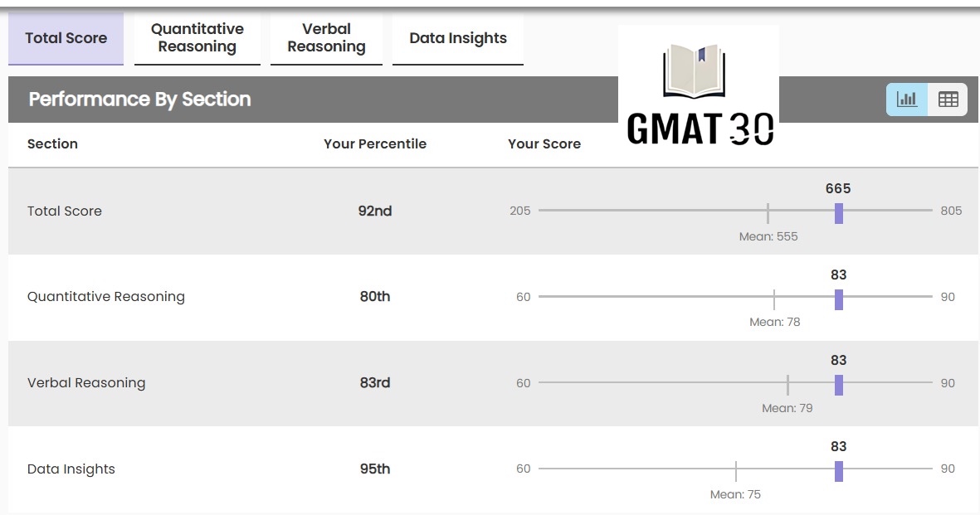Select the Quantitative Reasoning score bar marker
This screenshot has width=980, height=515.
click(x=839, y=299)
